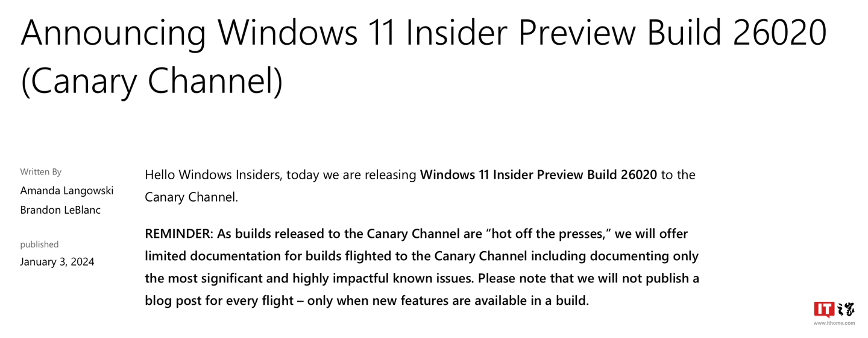868x338 pixels.
Task: Click the "Written By" label
Action: pyautogui.click(x=41, y=172)
